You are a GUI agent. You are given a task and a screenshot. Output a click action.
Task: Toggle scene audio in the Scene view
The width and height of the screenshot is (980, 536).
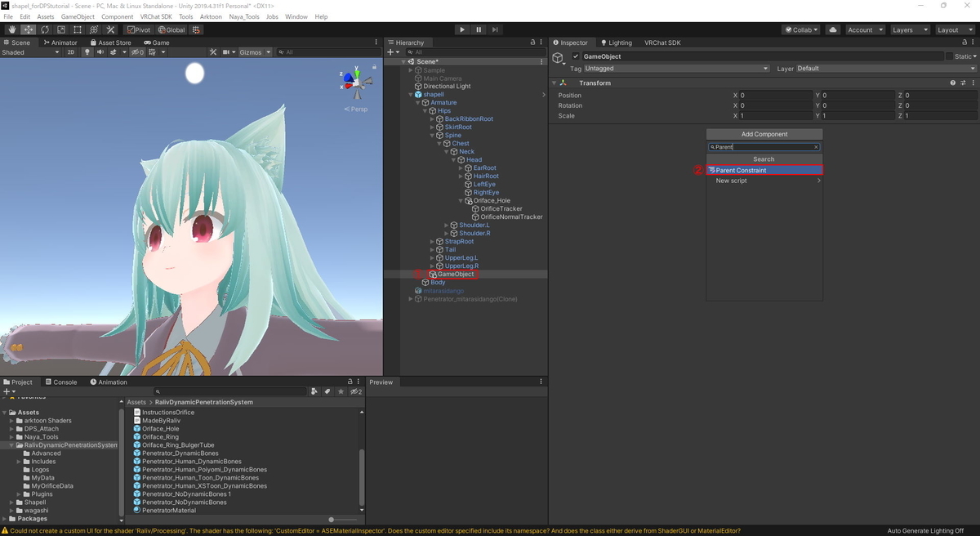tap(100, 51)
